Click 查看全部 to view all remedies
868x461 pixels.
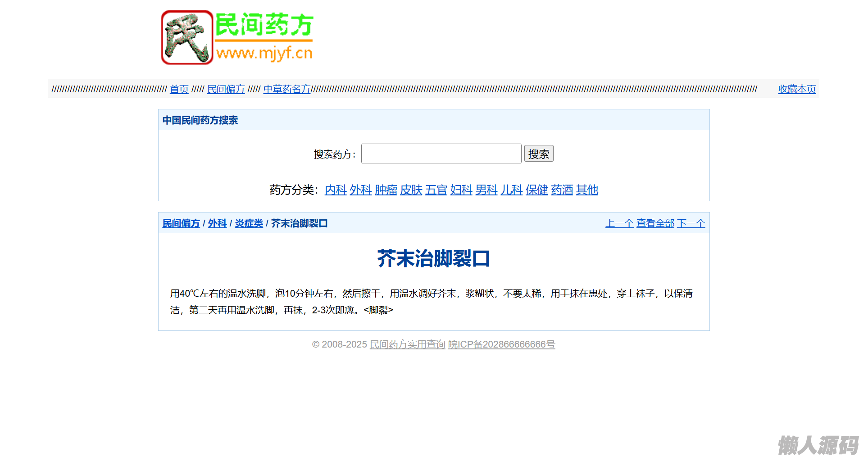coord(655,223)
